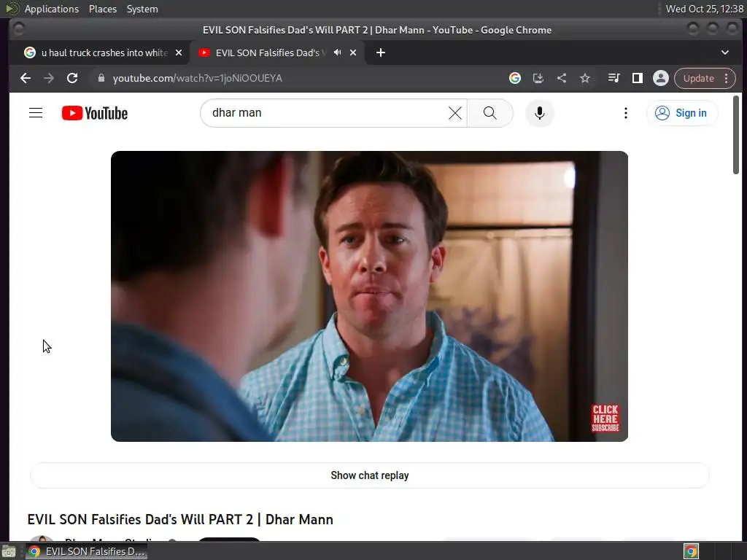The width and height of the screenshot is (747, 560).
Task: Expand the tab search dropdown arrow
Action: [724, 52]
